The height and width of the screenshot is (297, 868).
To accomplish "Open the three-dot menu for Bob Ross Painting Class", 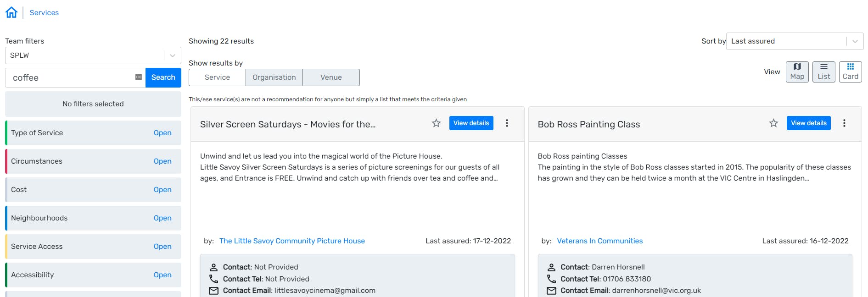I will (844, 123).
